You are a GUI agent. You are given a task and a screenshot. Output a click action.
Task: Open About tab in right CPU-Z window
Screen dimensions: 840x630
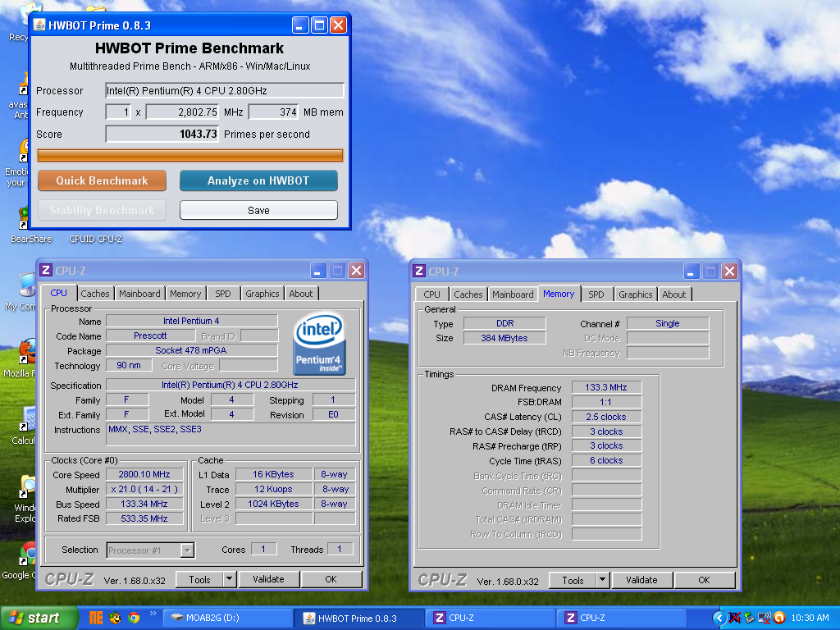pos(674,294)
